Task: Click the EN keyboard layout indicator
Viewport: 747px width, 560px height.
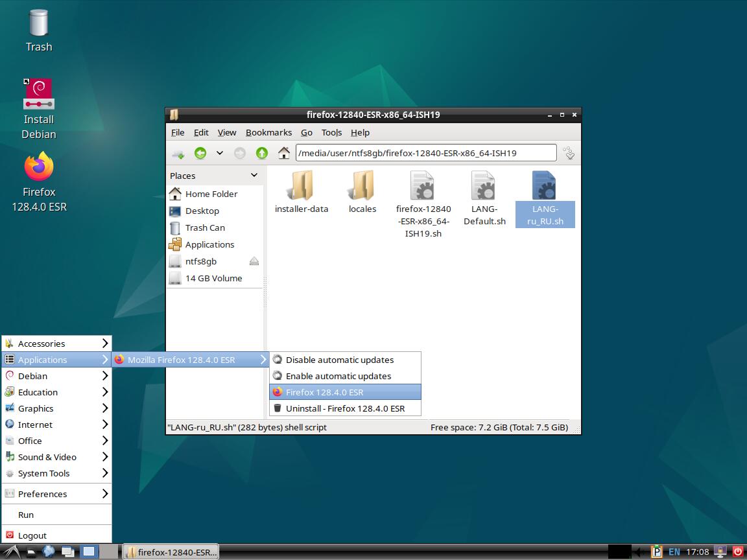Action: pyautogui.click(x=674, y=552)
